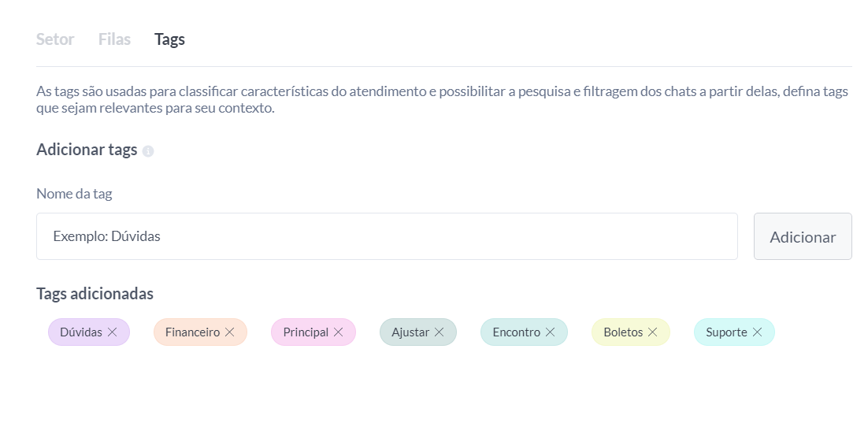Click the yellow Boletos tag label
The width and height of the screenshot is (868, 423).
(x=623, y=332)
